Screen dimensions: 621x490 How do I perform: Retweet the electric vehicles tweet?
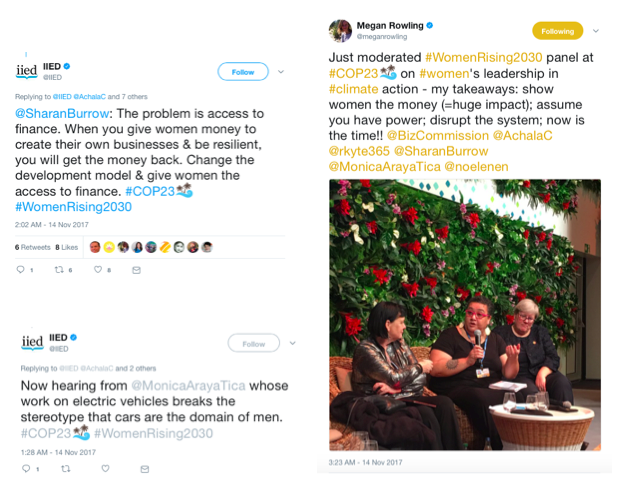65,469
